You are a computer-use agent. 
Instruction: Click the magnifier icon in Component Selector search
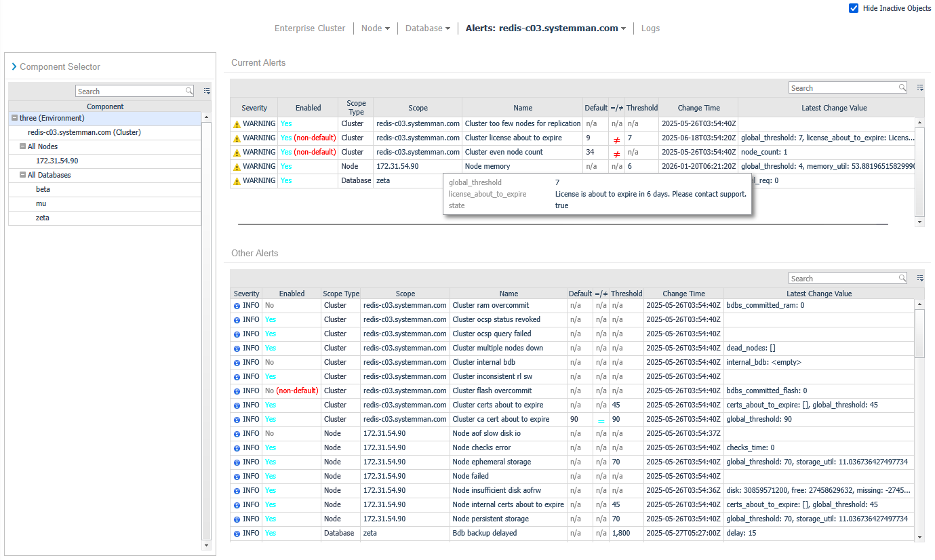click(189, 91)
